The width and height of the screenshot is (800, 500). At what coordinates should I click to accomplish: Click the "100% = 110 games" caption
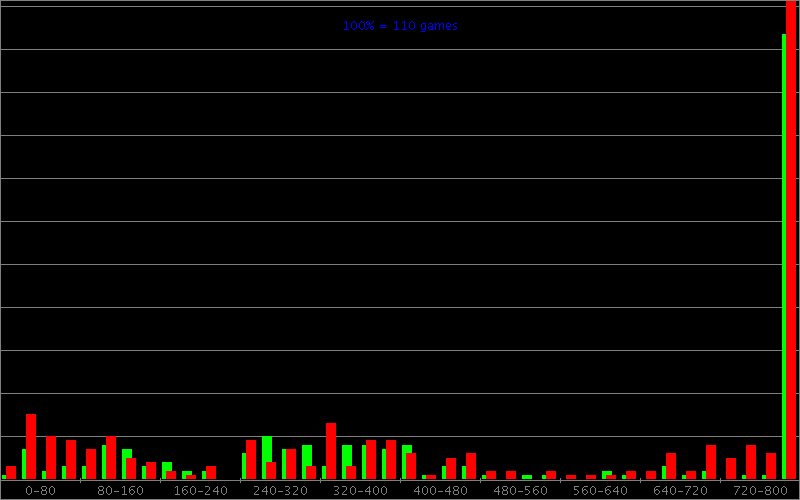pyautogui.click(x=400, y=26)
